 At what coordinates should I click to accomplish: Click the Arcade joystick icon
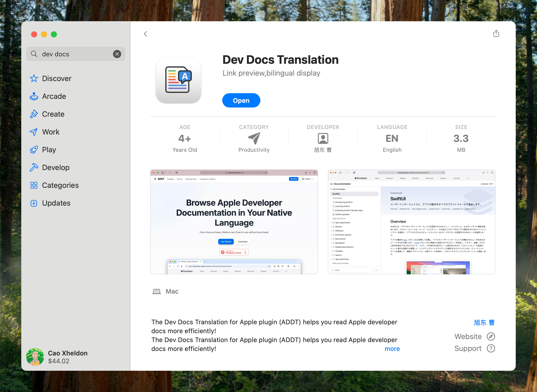[x=34, y=96]
